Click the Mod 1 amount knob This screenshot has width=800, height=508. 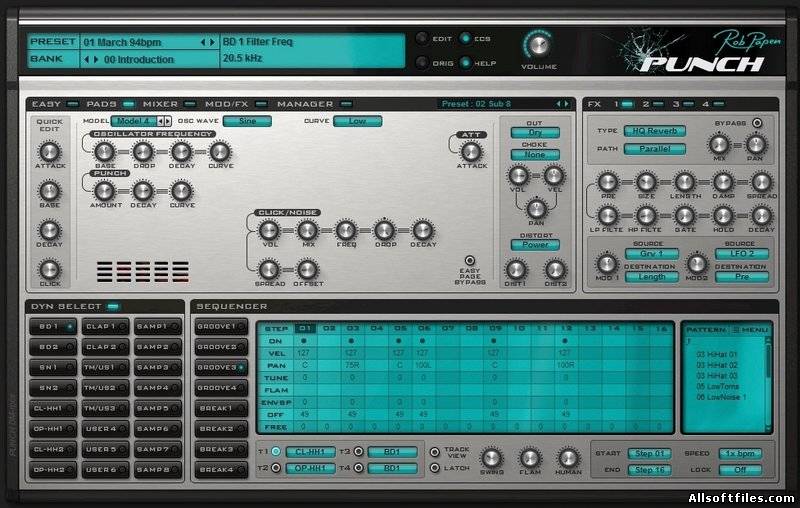pyautogui.click(x=607, y=263)
